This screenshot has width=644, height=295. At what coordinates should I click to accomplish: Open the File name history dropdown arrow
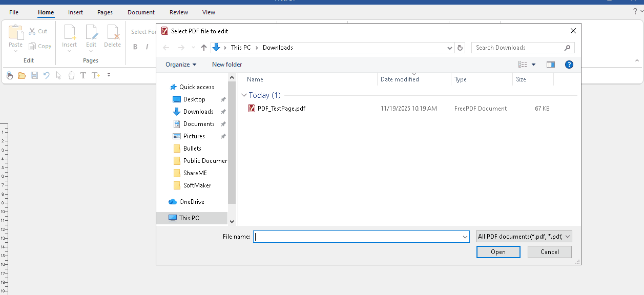click(465, 237)
